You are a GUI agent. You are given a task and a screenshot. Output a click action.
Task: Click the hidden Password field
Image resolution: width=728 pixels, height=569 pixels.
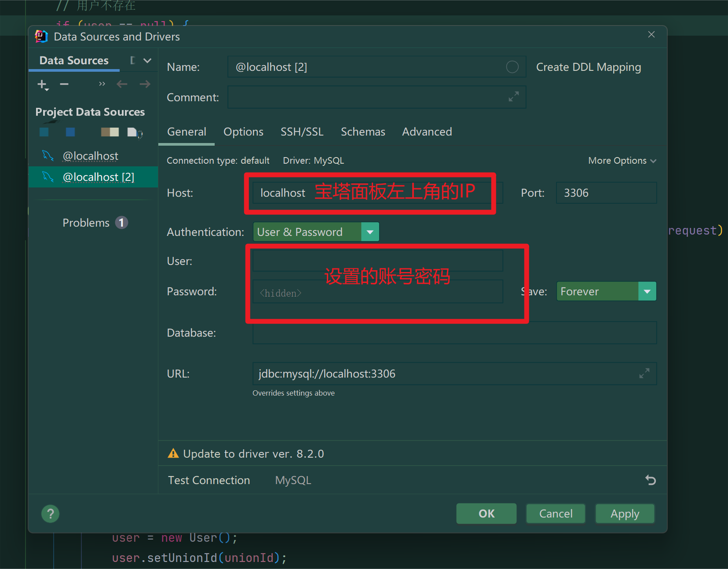[377, 292]
